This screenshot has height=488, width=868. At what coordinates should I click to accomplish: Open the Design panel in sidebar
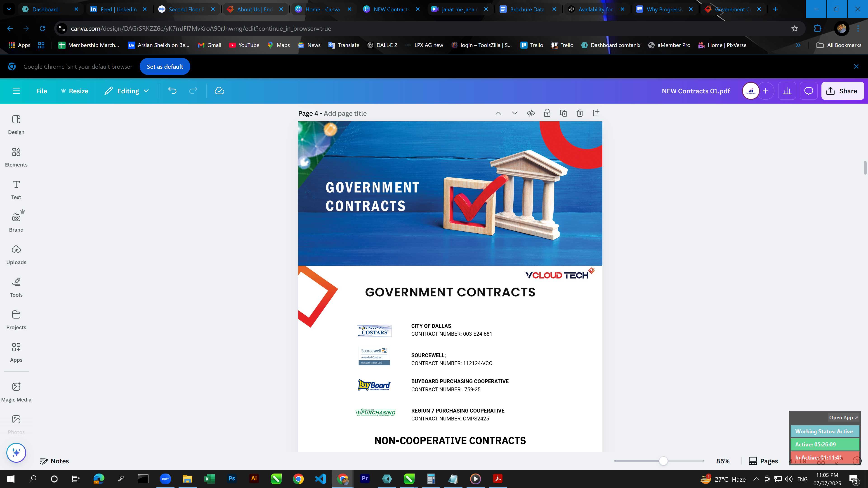tap(16, 125)
